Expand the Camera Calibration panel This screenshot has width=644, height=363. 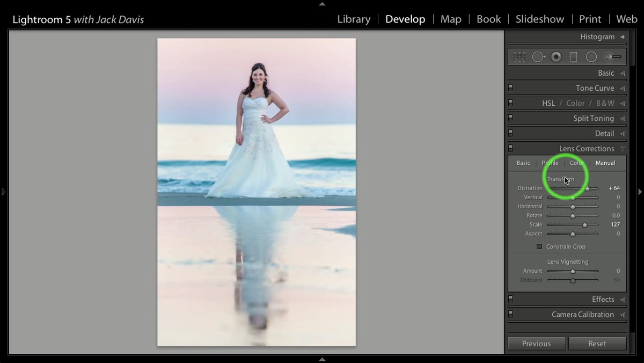click(x=623, y=315)
